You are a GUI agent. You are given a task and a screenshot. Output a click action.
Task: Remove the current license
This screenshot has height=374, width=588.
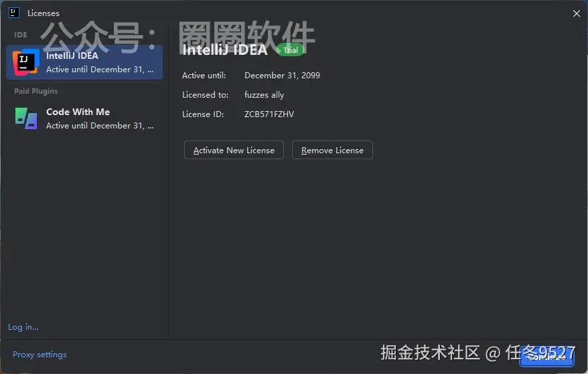[332, 151]
